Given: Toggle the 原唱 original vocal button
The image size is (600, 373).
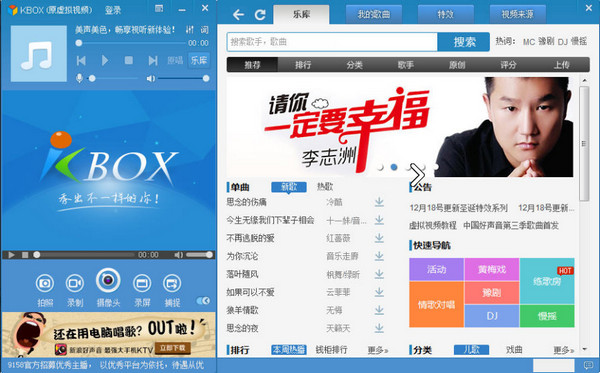Looking at the screenshot, I should coord(175,60).
